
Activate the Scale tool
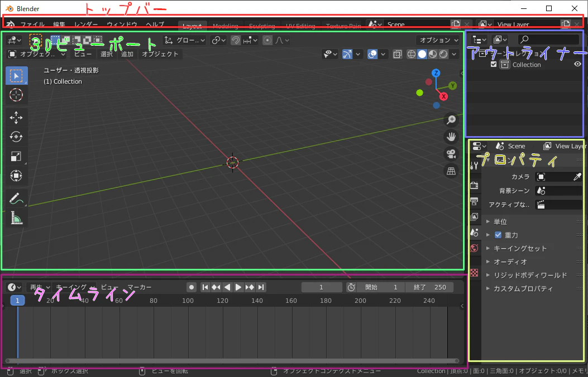[16, 156]
